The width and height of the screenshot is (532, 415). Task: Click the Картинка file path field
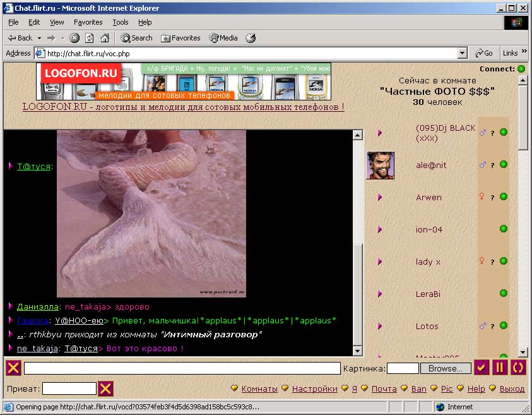pyautogui.click(x=403, y=368)
